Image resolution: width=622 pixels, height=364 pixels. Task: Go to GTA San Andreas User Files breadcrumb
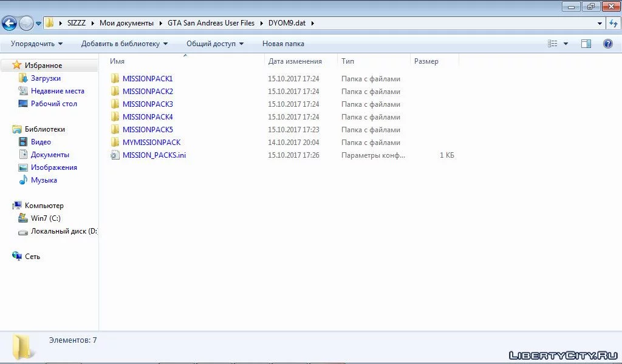pos(211,23)
